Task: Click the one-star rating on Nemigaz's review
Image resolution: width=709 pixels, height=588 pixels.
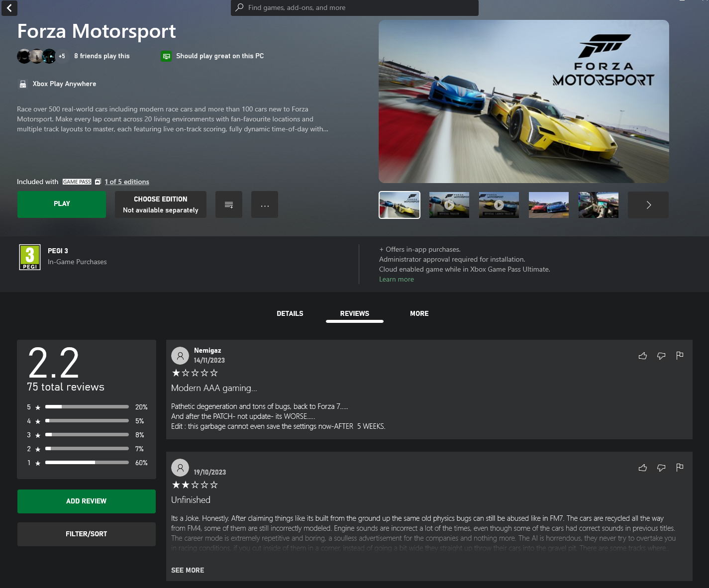Action: click(x=195, y=373)
